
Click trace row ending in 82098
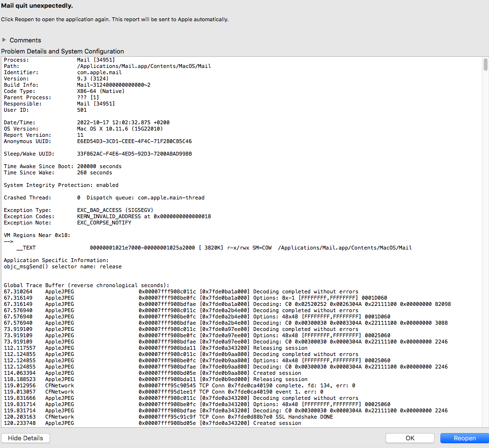(227, 304)
